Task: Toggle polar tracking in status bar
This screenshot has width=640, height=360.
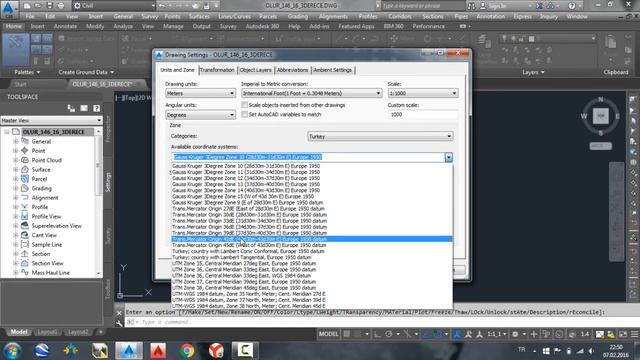Action: (389, 334)
